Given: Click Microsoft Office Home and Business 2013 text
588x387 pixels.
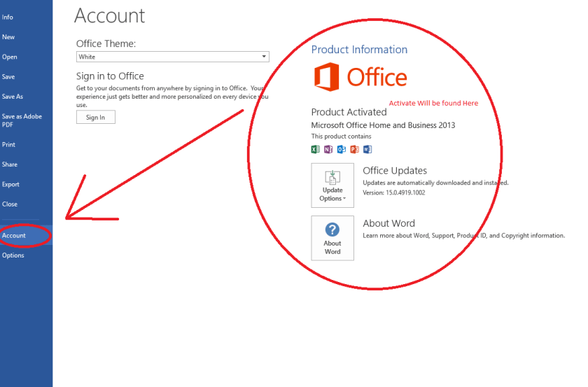Looking at the screenshot, I should (x=384, y=125).
